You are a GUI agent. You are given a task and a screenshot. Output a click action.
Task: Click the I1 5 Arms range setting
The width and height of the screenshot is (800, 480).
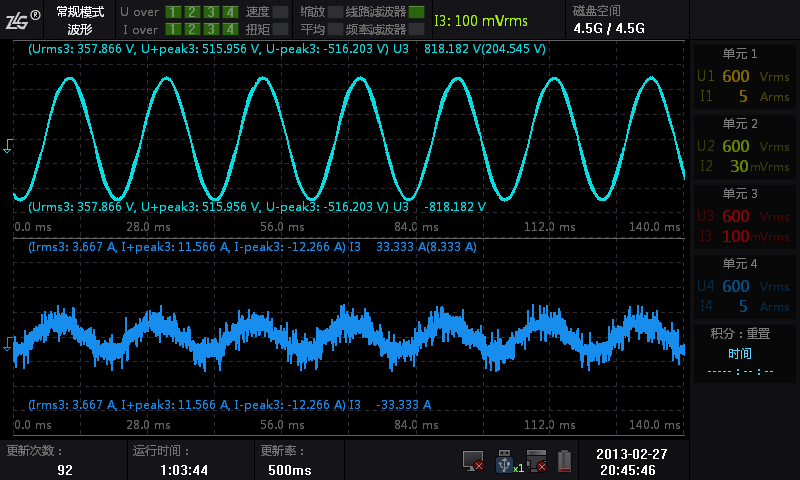coord(744,96)
